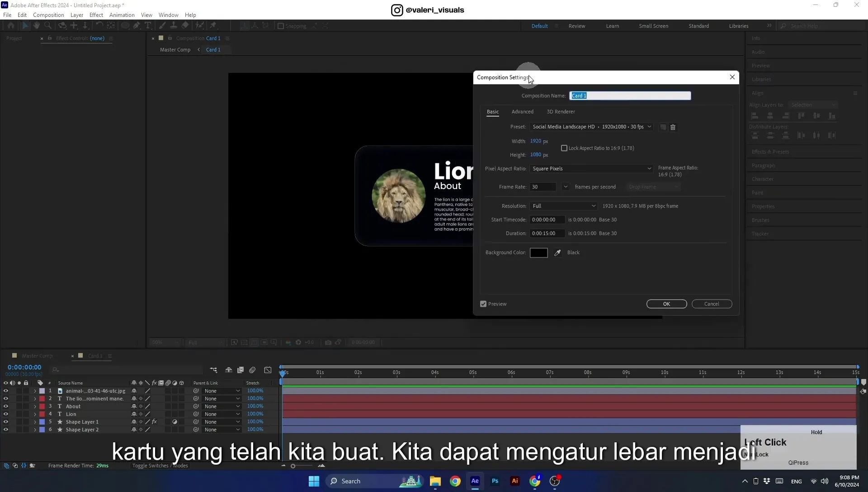
Task: Select the Master Comp timeline tab
Action: 37,356
